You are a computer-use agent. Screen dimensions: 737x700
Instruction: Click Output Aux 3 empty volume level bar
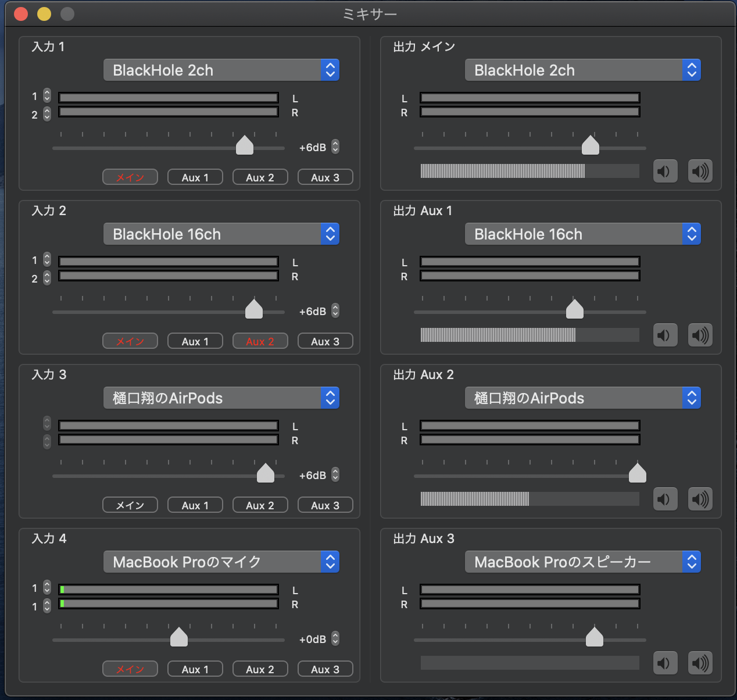(x=530, y=663)
